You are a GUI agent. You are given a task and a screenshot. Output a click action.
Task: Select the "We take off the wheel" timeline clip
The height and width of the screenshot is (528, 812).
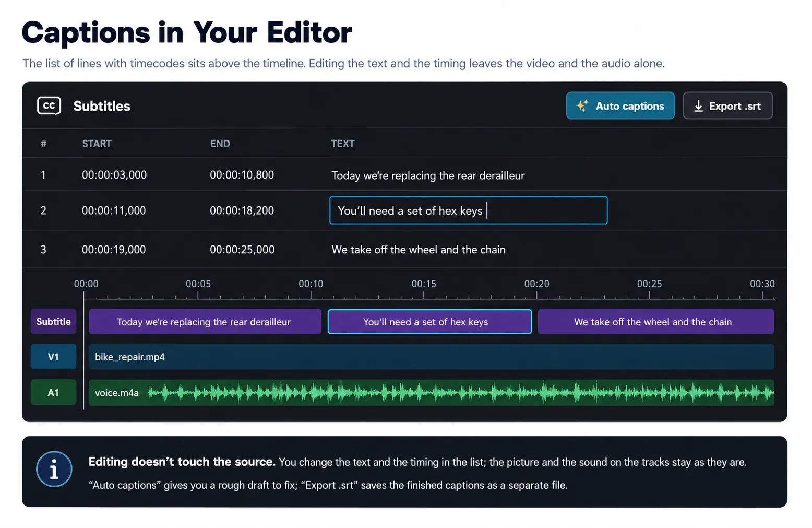[x=655, y=322]
